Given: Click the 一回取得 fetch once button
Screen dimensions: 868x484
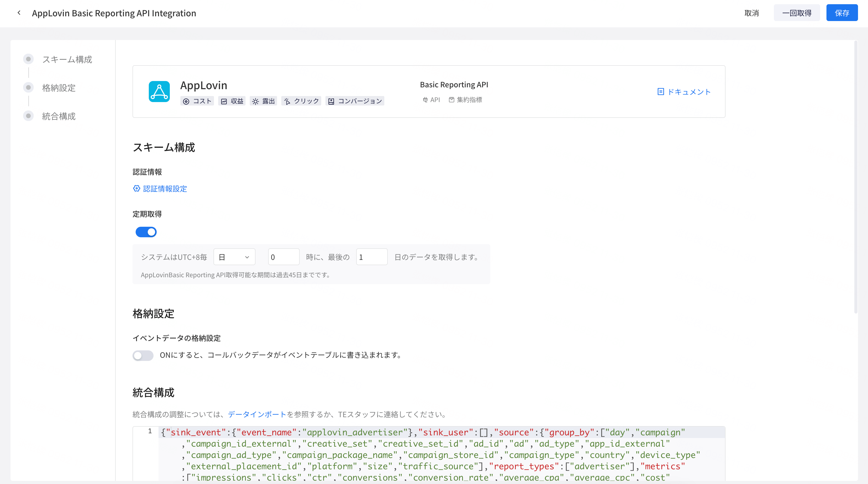Looking at the screenshot, I should 796,13.
